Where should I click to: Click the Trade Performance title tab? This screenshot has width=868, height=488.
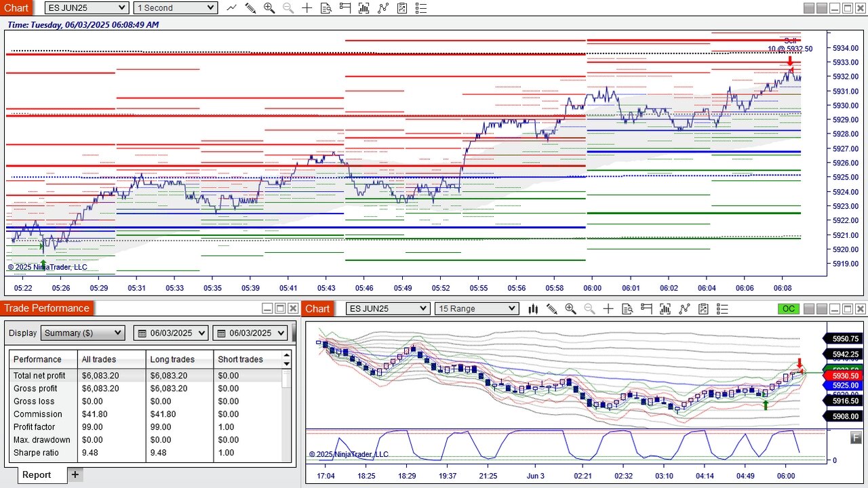(47, 308)
